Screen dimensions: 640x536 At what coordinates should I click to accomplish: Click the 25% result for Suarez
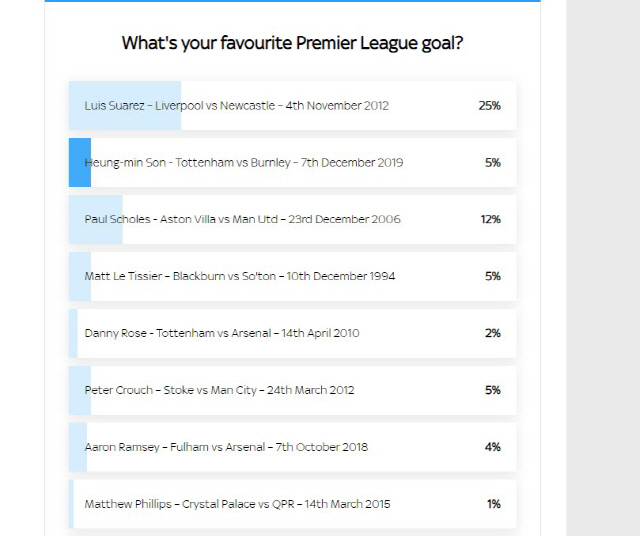(x=489, y=106)
